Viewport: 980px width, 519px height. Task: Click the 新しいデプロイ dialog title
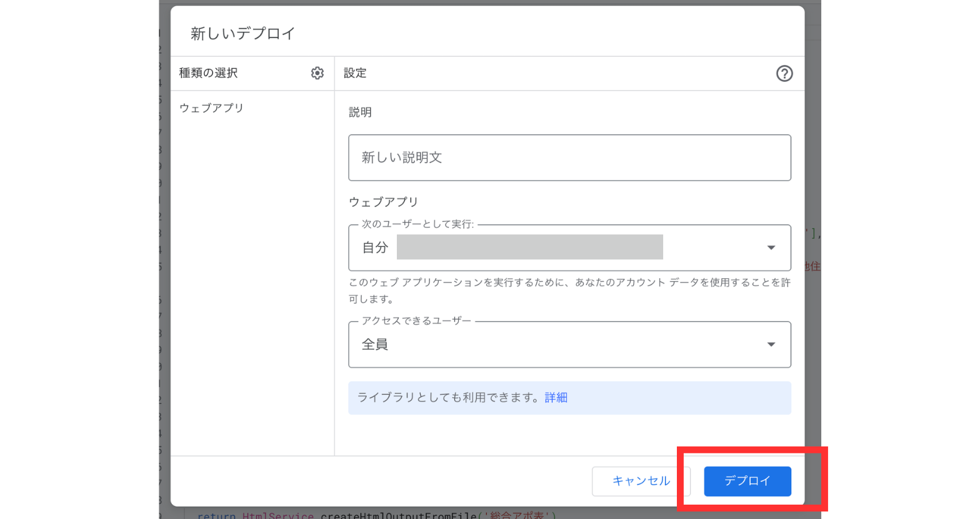click(x=242, y=34)
